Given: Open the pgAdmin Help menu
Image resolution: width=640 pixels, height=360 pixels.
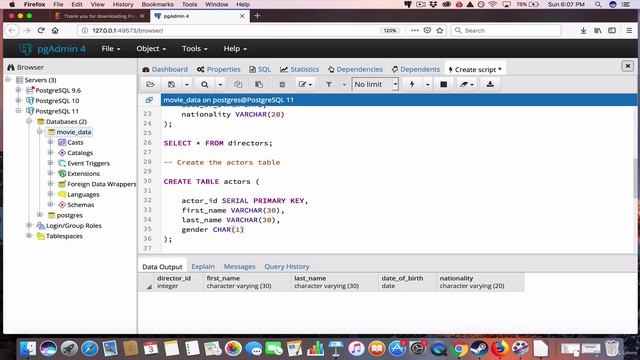Looking at the screenshot, I should pos(235,49).
